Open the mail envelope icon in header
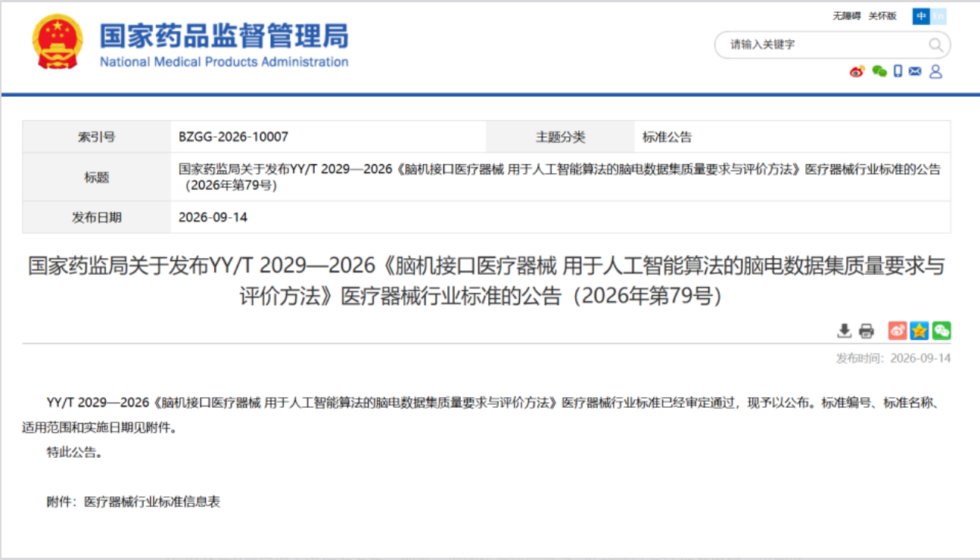980x560 pixels. pos(916,71)
